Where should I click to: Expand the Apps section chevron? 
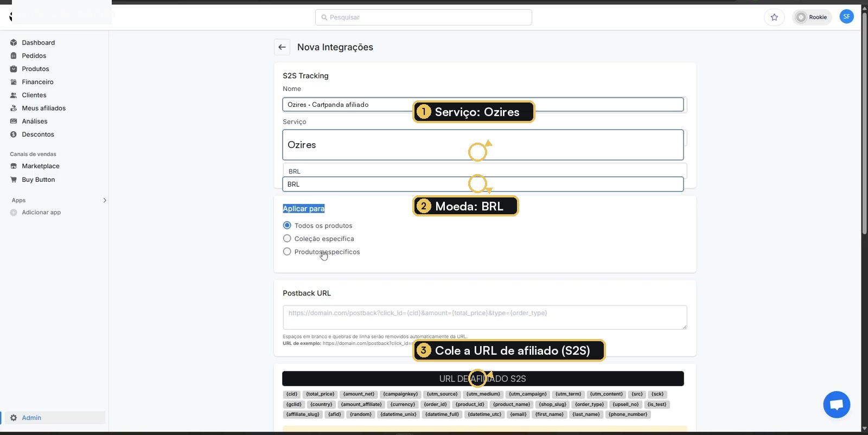click(x=105, y=200)
